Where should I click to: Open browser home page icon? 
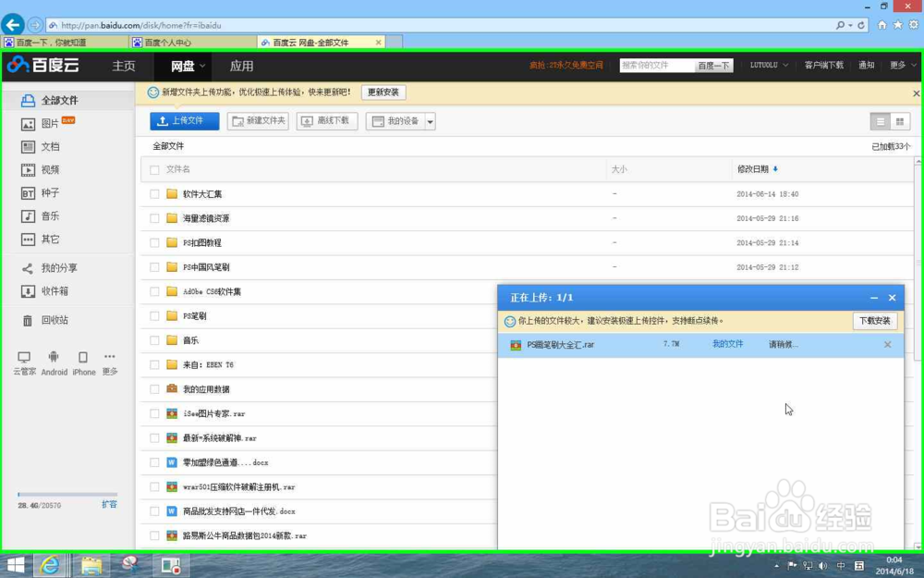click(x=882, y=25)
